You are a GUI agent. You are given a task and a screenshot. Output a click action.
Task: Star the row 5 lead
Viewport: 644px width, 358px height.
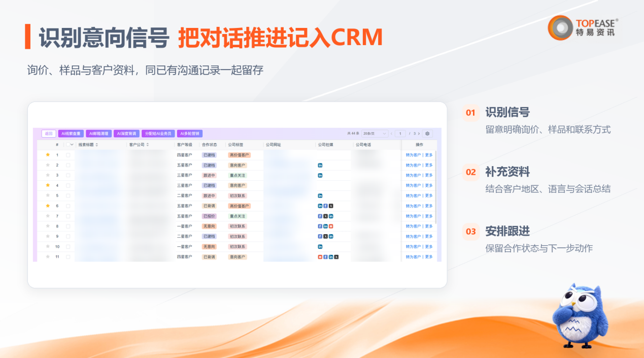48,196
